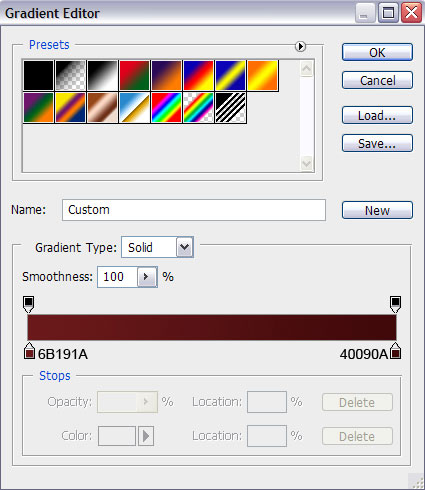Choose the foreground to transparent checkered preset
Screen dimensions: 425x490
70,75
